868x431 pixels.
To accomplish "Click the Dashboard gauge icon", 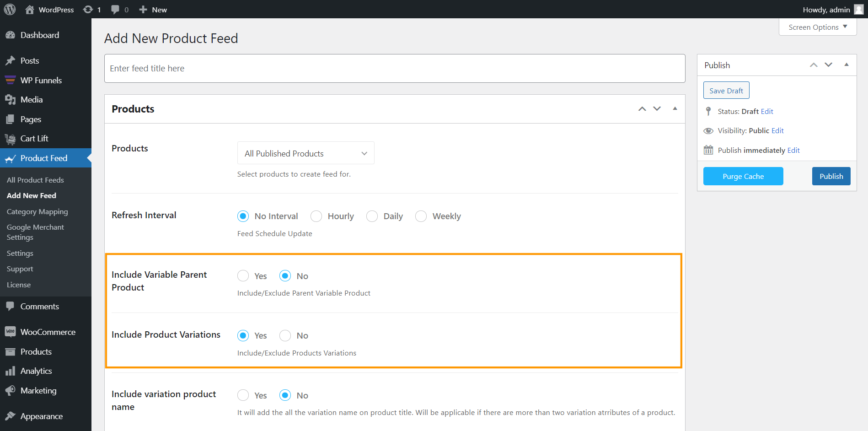I will (11, 35).
